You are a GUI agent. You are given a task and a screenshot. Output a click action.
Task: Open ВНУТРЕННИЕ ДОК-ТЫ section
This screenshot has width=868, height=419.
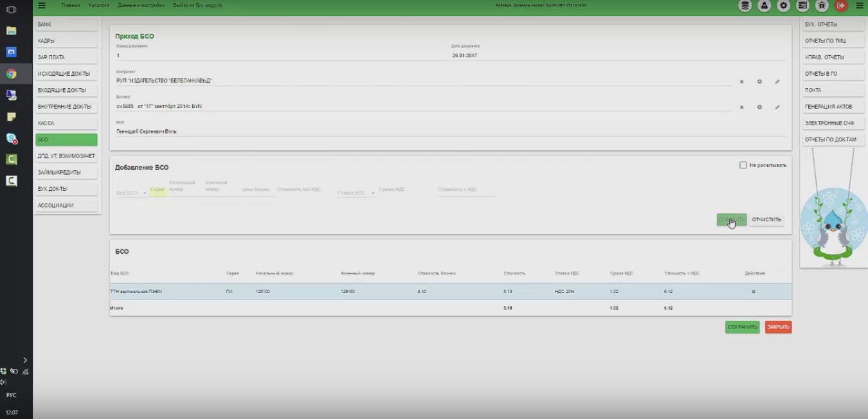tap(66, 107)
